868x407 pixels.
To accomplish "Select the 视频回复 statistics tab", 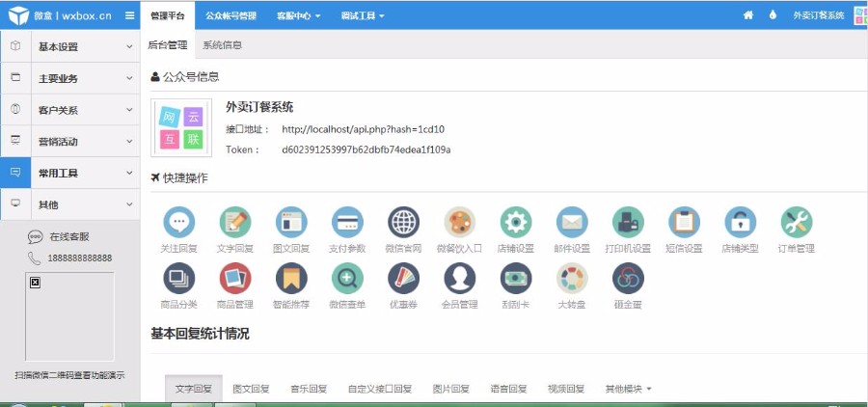I will tap(566, 389).
